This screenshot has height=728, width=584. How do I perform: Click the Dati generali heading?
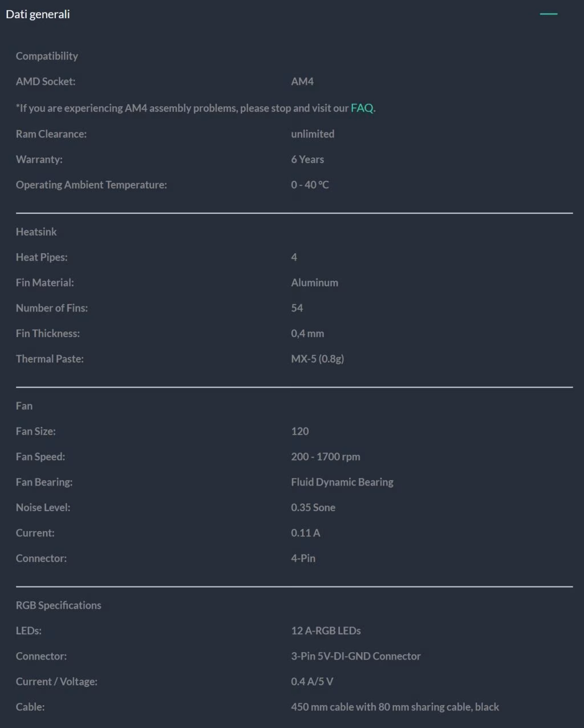(x=38, y=14)
